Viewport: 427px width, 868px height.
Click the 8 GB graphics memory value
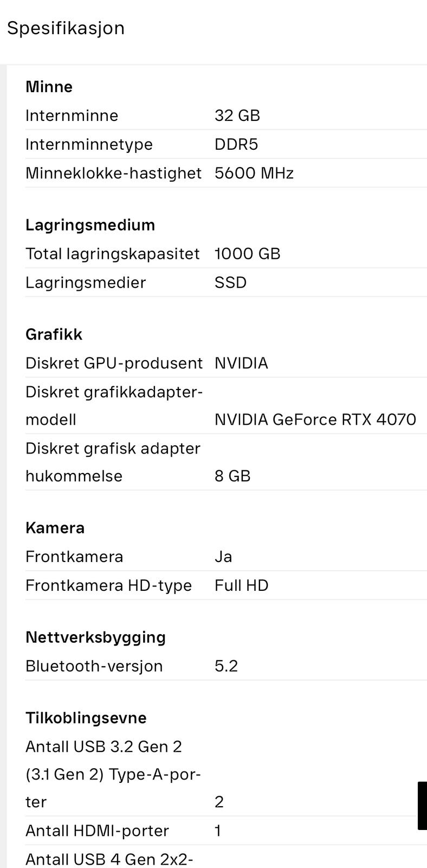tap(232, 476)
